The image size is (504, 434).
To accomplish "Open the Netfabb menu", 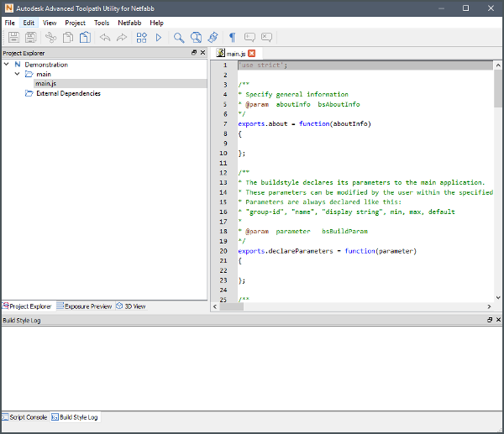I will (129, 23).
